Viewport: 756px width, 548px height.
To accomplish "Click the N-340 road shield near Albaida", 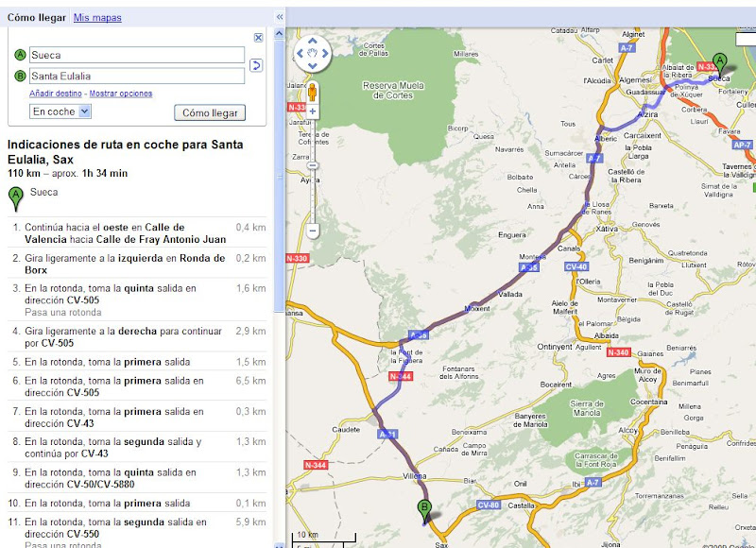I will click(618, 352).
